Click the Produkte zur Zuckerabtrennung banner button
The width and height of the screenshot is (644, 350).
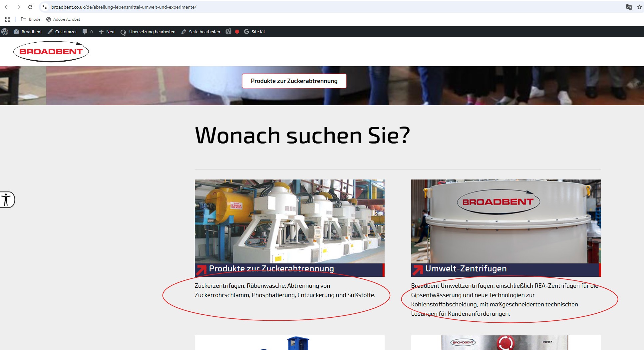pyautogui.click(x=294, y=81)
